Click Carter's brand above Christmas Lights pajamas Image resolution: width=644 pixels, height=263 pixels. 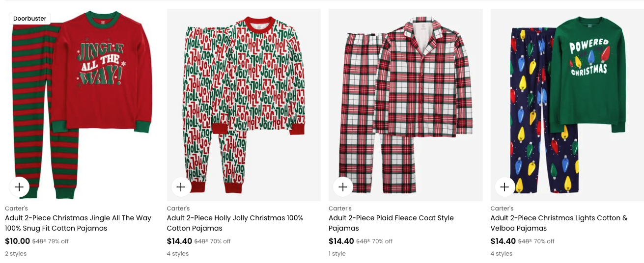click(502, 209)
